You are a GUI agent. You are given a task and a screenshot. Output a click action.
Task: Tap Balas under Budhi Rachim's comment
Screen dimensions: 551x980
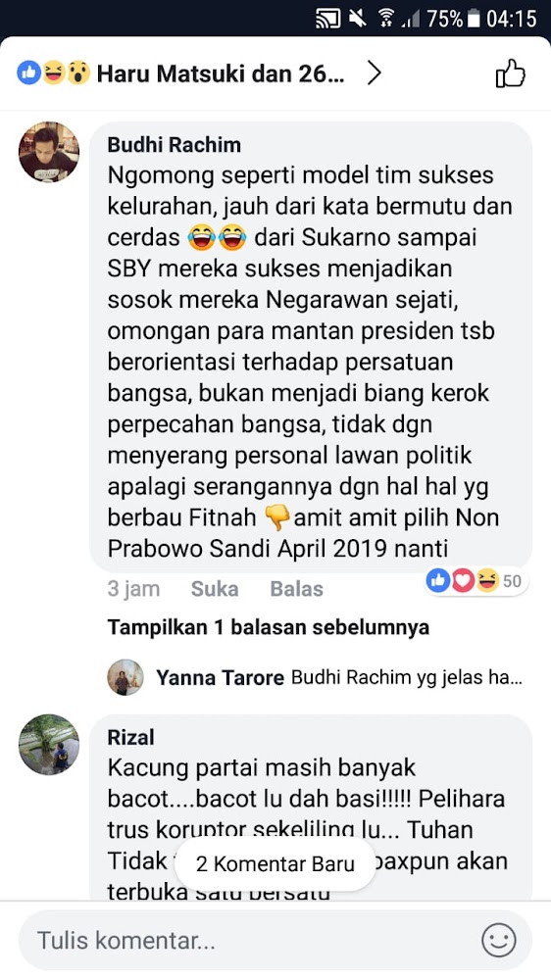pyautogui.click(x=296, y=589)
